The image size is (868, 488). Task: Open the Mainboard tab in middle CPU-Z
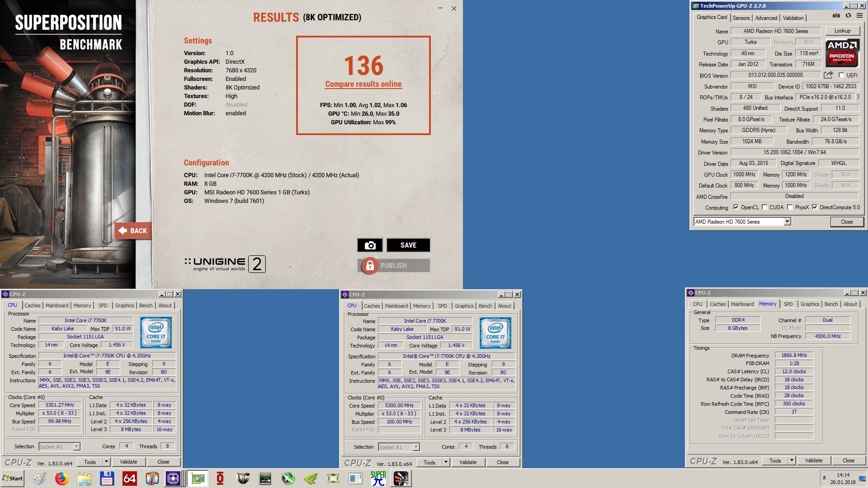(x=396, y=306)
